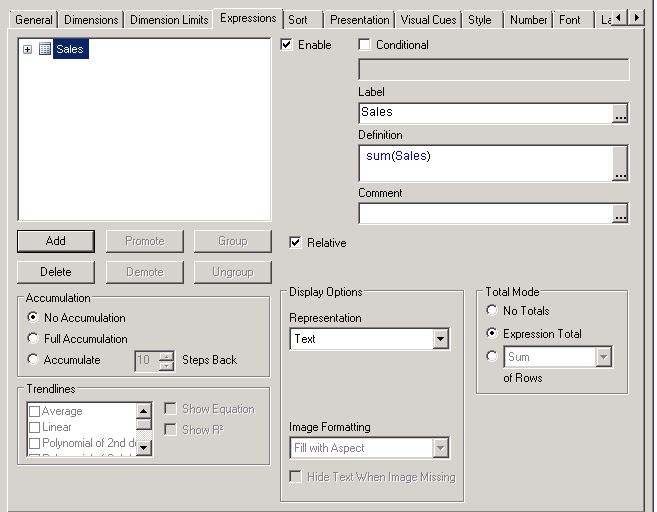Check the Linear trendline option

pos(34,427)
